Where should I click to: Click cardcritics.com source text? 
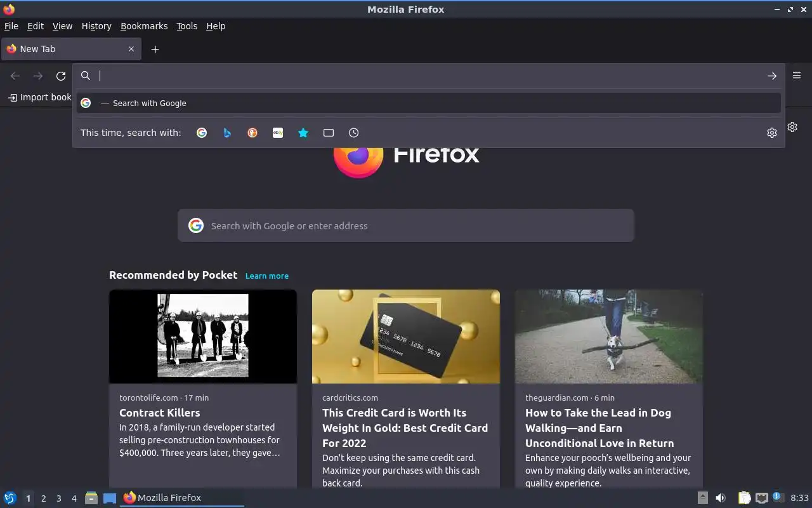point(350,398)
